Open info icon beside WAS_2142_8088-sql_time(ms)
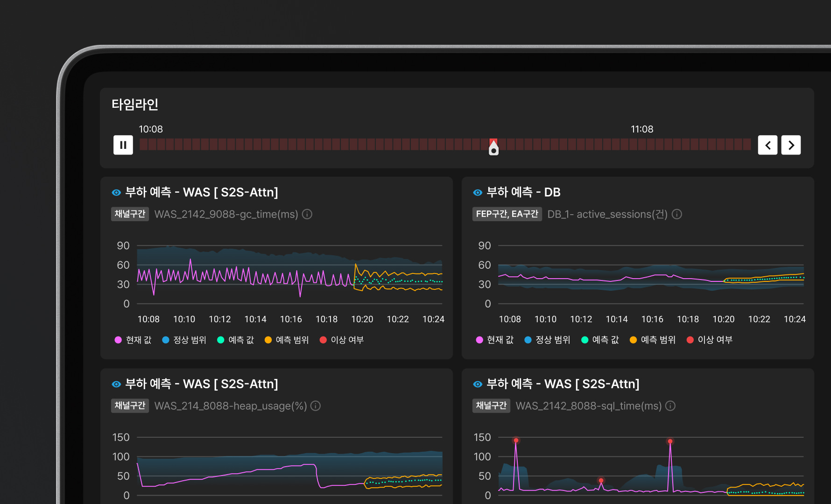Image resolution: width=831 pixels, height=504 pixels. pos(670,406)
